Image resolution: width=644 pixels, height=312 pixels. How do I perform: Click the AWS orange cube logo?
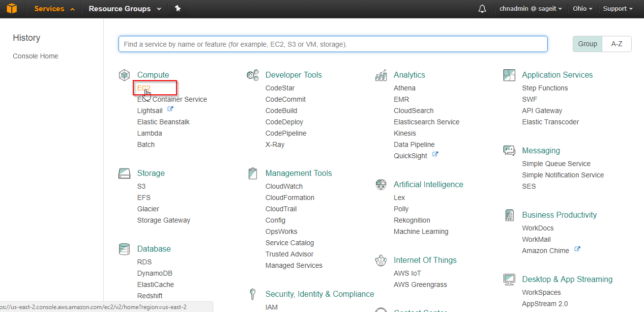tap(12, 9)
